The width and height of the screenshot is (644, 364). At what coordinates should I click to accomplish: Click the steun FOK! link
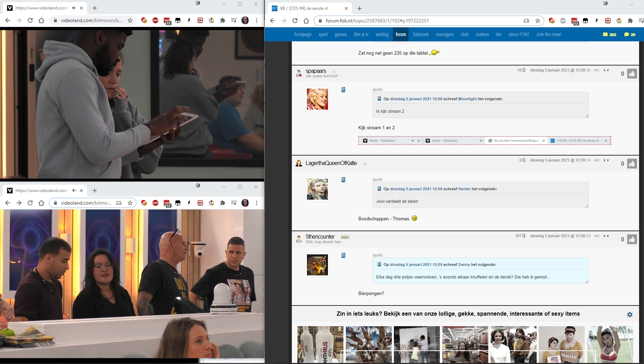click(x=519, y=34)
